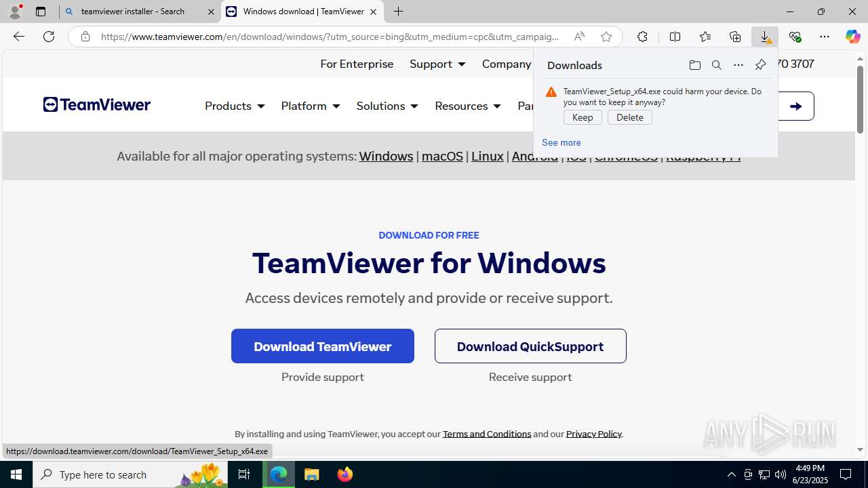Screen dimensions: 868x488
Task: Close the teamviewer installer search tab
Action: (211, 12)
